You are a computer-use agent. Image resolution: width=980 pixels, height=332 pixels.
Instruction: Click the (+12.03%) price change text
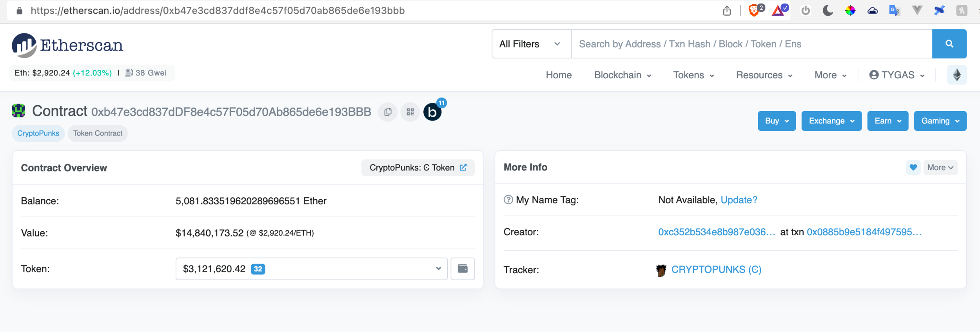[92, 73]
